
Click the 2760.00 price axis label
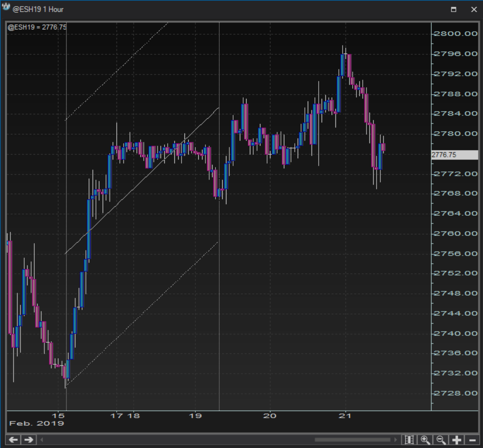(x=456, y=233)
